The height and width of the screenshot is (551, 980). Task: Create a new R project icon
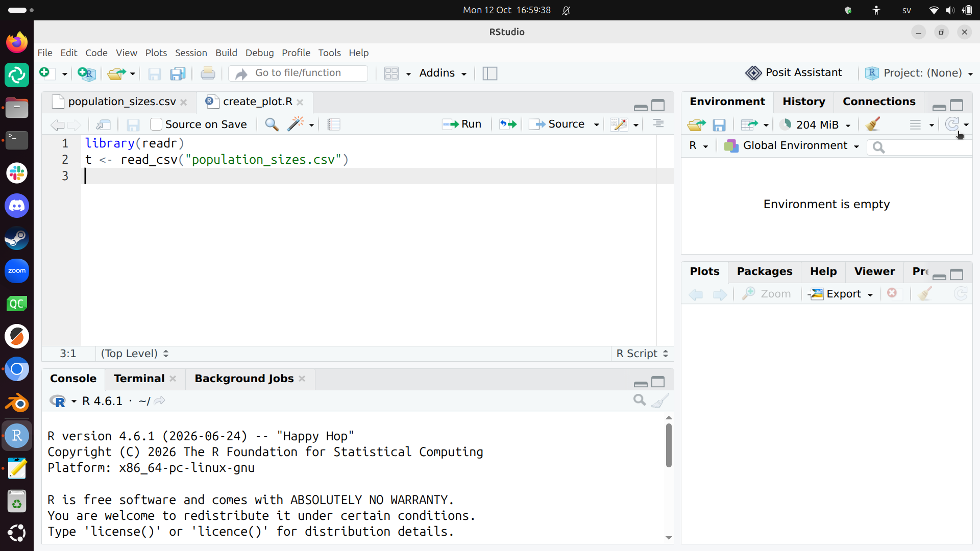click(x=86, y=73)
